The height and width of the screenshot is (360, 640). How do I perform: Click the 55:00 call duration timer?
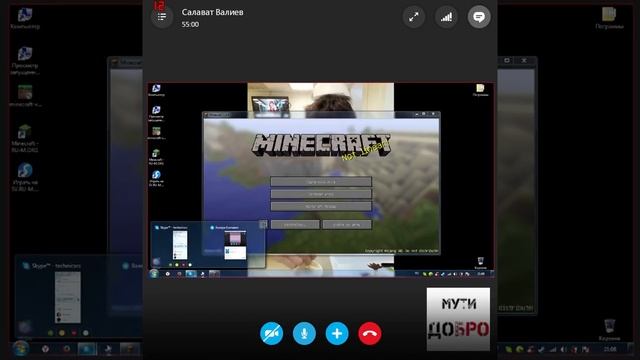[190, 24]
